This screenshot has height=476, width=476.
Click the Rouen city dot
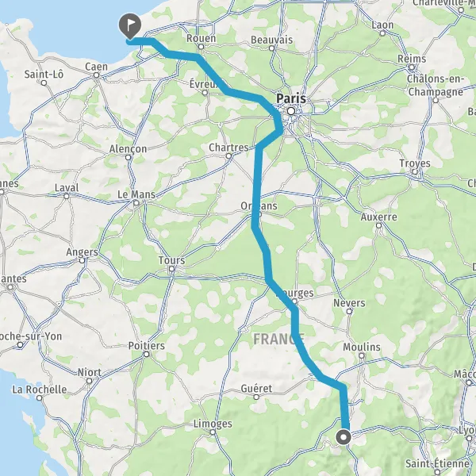[201, 47]
